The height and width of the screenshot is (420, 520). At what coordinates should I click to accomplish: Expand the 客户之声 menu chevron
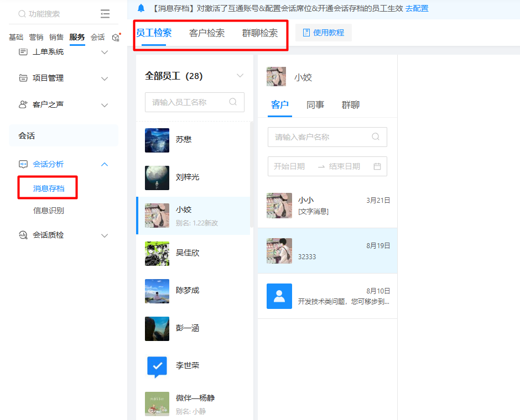(105, 105)
